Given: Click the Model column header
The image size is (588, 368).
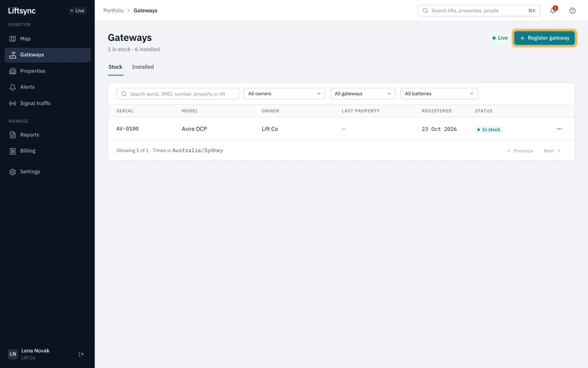Looking at the screenshot, I should (x=190, y=111).
